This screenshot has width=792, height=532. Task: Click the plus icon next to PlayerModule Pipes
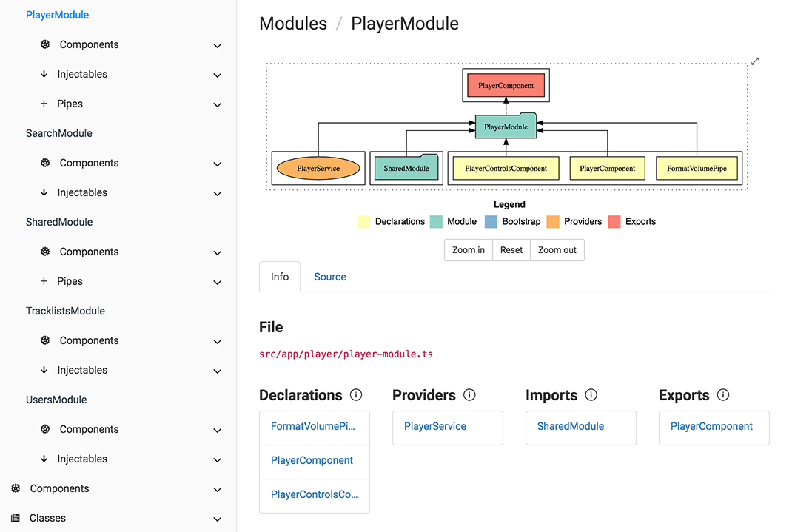click(44, 104)
